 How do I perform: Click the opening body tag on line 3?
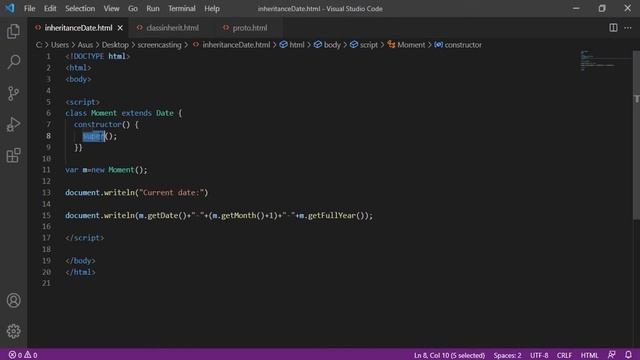click(x=78, y=79)
